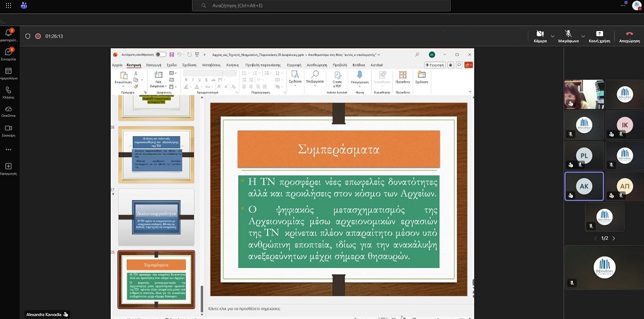Toggle the PowerPoint AutoSave switch
Screen dimensions: 644x319
point(161,54)
